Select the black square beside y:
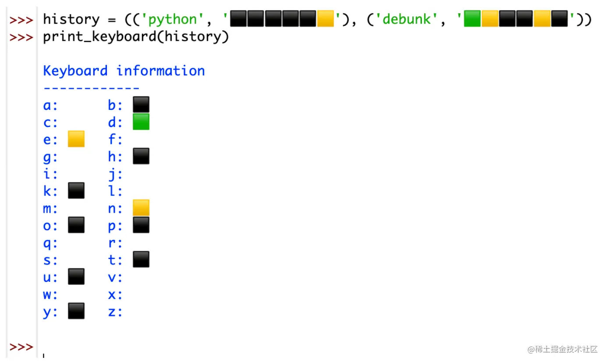This screenshot has height=364, width=608. (x=76, y=311)
